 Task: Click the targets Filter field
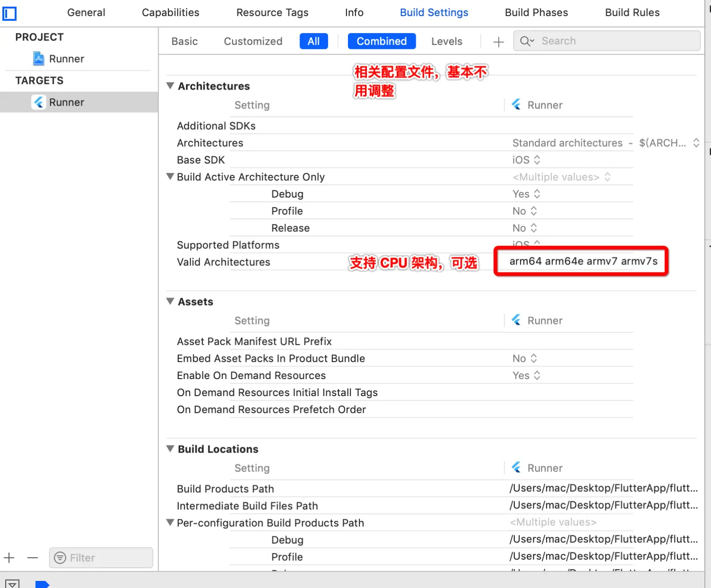point(101,558)
